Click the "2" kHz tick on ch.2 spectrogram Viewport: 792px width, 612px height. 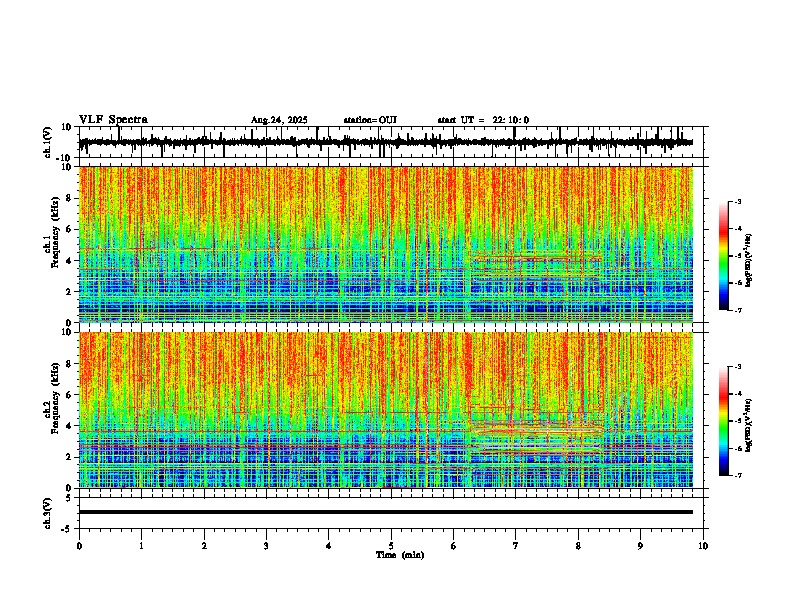click(x=70, y=457)
